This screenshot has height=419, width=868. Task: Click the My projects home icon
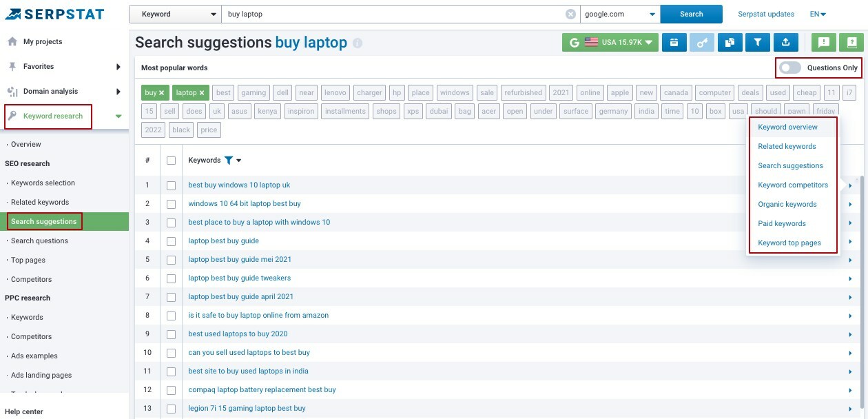coord(12,41)
